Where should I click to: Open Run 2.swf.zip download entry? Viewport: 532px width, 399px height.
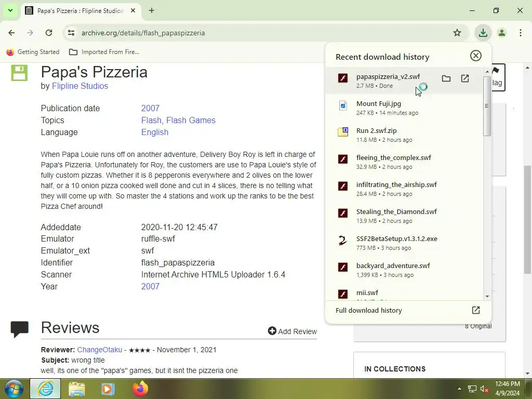pos(404,135)
